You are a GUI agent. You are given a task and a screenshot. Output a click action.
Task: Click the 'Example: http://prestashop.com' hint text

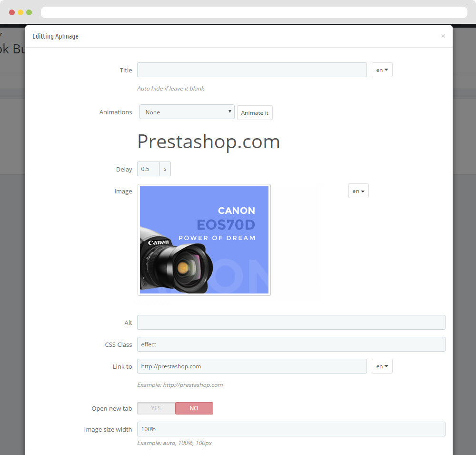[180, 385]
